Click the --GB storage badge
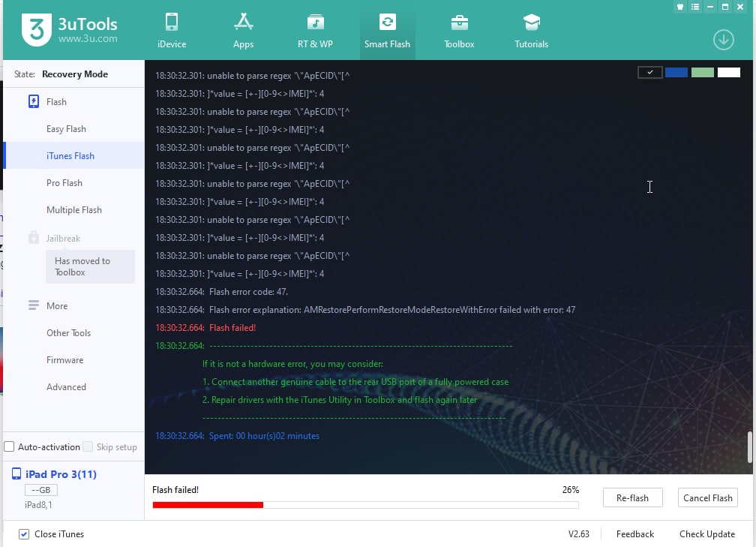756x547 pixels. (x=41, y=490)
